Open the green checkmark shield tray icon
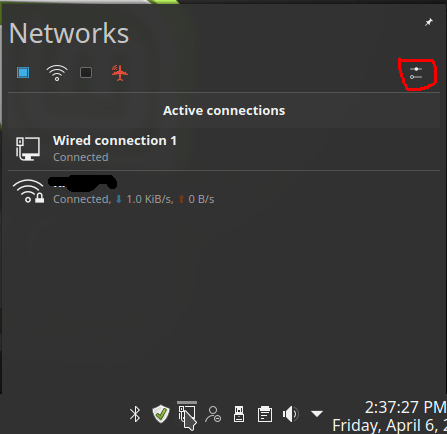 pos(161,414)
